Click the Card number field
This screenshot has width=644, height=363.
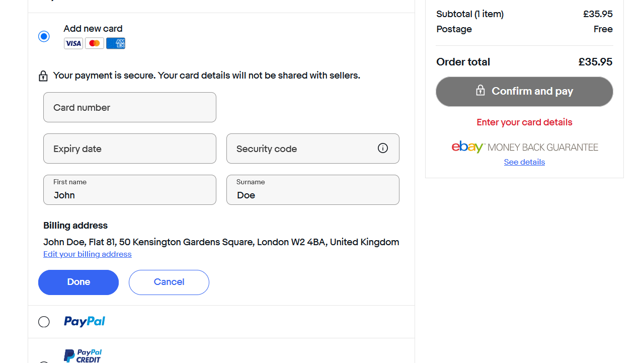129,107
